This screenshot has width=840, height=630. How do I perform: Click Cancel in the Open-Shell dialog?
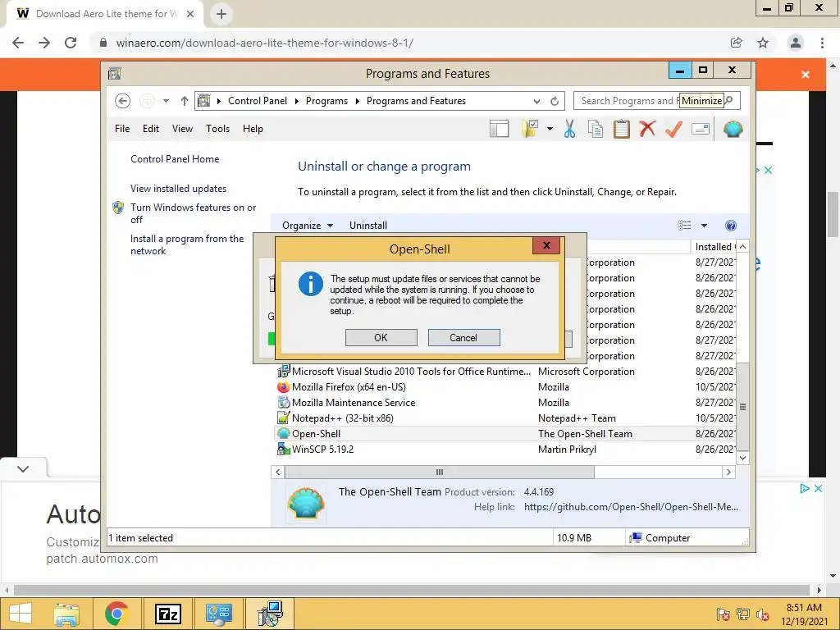point(463,337)
